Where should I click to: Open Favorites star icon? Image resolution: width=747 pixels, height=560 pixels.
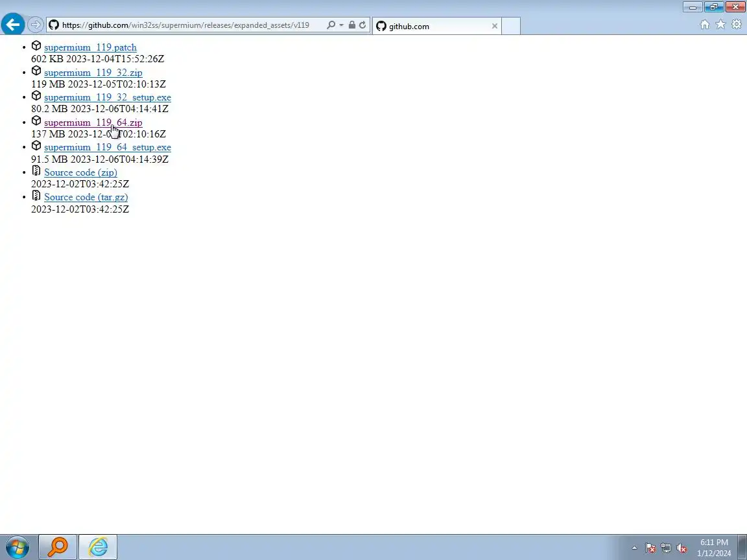pyautogui.click(x=721, y=24)
